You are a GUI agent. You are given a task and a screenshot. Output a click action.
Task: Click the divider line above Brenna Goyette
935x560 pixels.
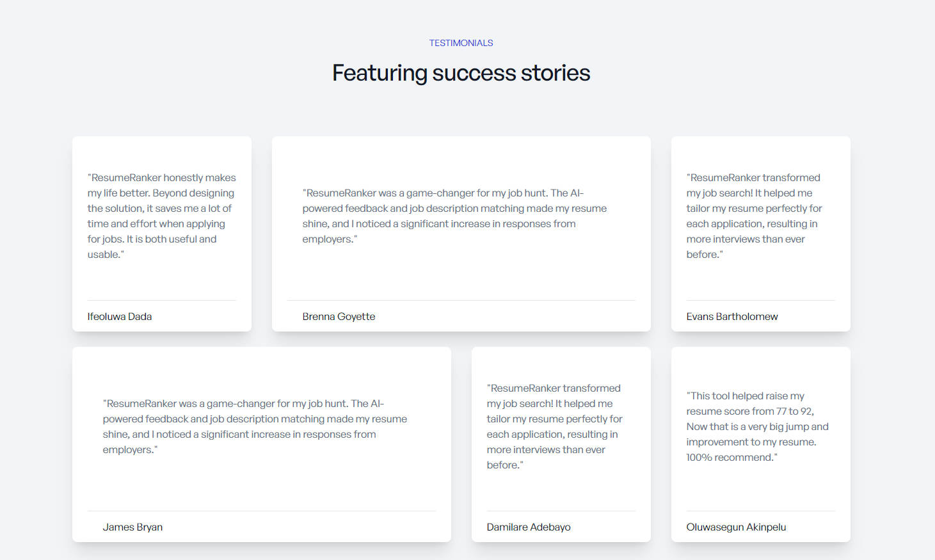[x=461, y=300]
